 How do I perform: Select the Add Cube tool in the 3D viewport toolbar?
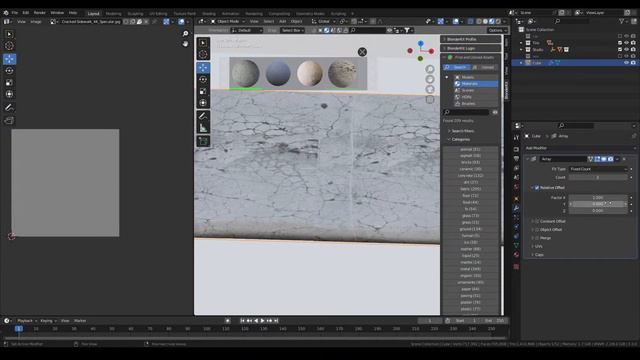tap(203, 141)
